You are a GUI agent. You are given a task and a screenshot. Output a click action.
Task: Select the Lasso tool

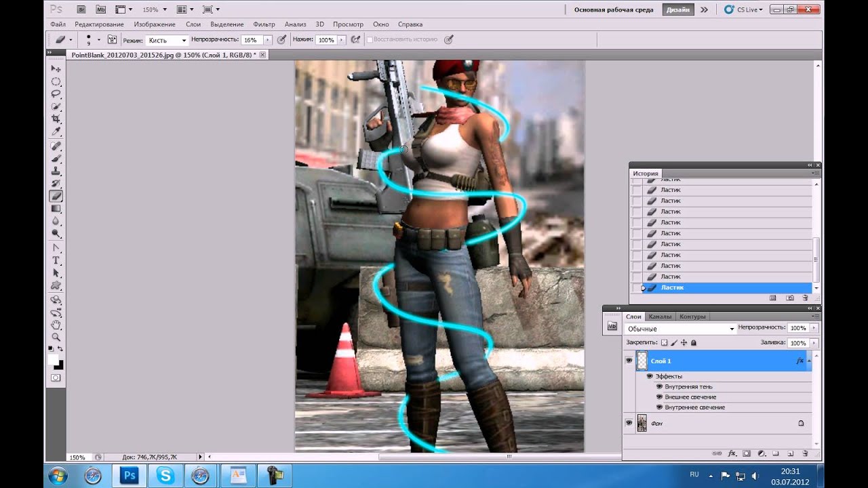point(56,94)
